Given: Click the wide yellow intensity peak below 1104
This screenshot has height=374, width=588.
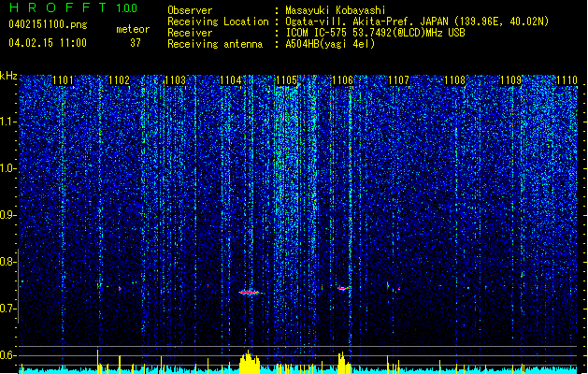Looking at the screenshot, I should (250, 363).
